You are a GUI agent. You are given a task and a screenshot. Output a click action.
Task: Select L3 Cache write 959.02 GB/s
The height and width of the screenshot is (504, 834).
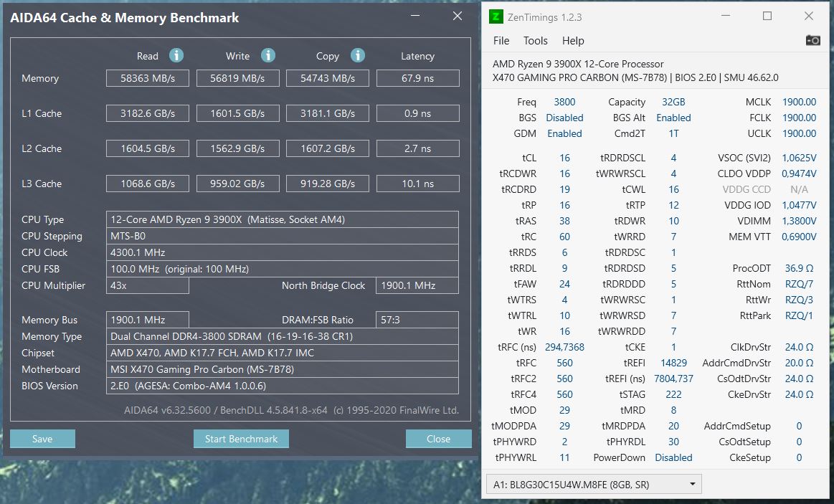tap(238, 184)
